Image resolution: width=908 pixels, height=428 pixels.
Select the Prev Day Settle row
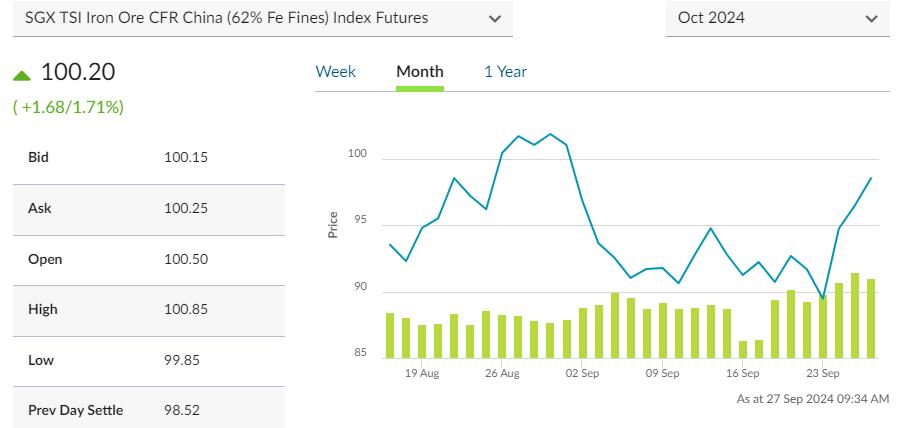148,410
